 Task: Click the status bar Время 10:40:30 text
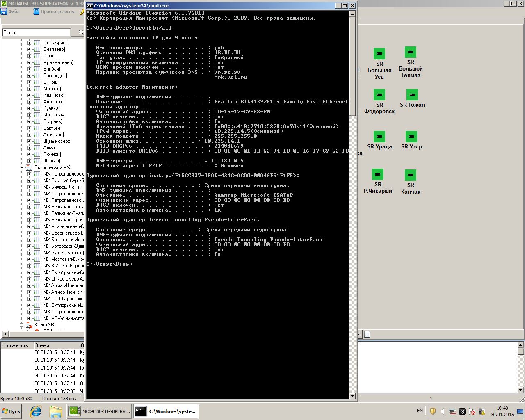16,399
